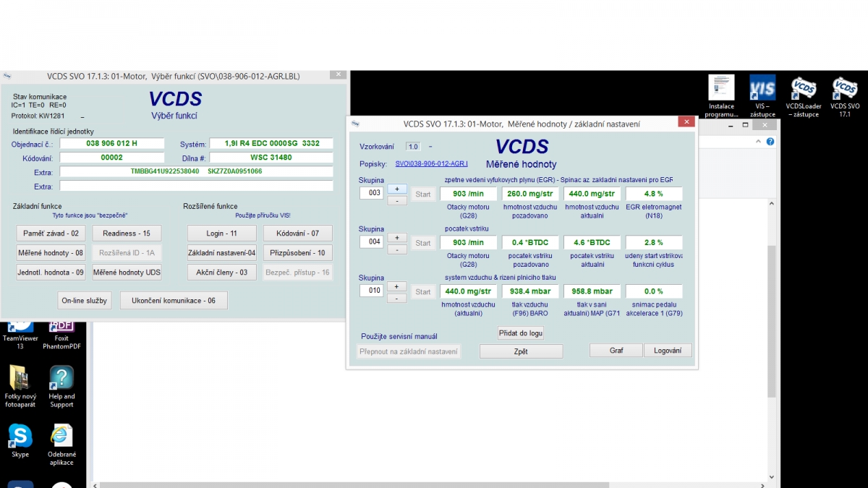Launch Skype from the desktop
The height and width of the screenshot is (488, 868).
pos(20,437)
